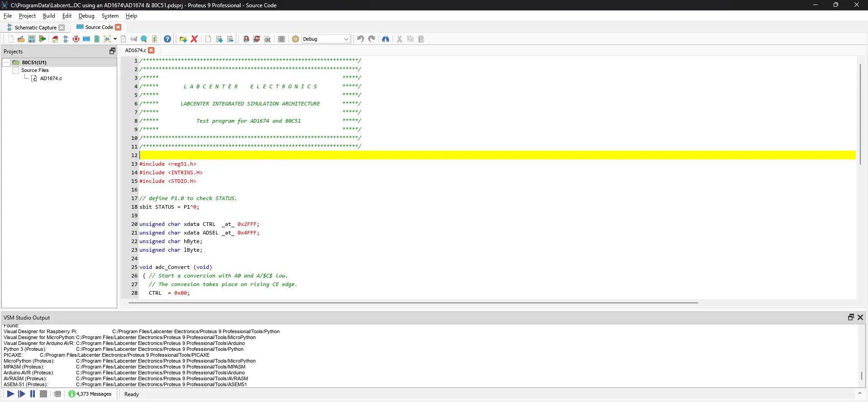This screenshot has height=402, width=868.
Task: Click the Home page house icon
Action: click(55, 39)
